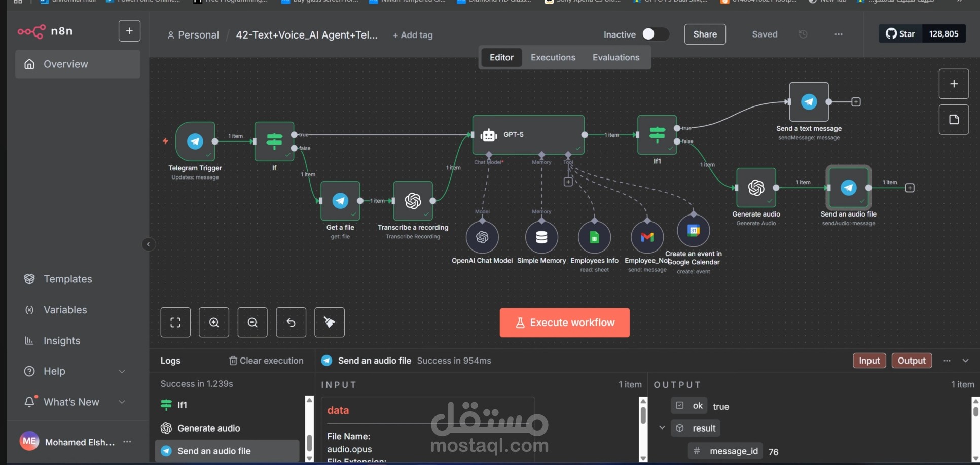Image resolution: width=980 pixels, height=465 pixels.
Task: Open Overview in the sidebar
Action: [78, 64]
